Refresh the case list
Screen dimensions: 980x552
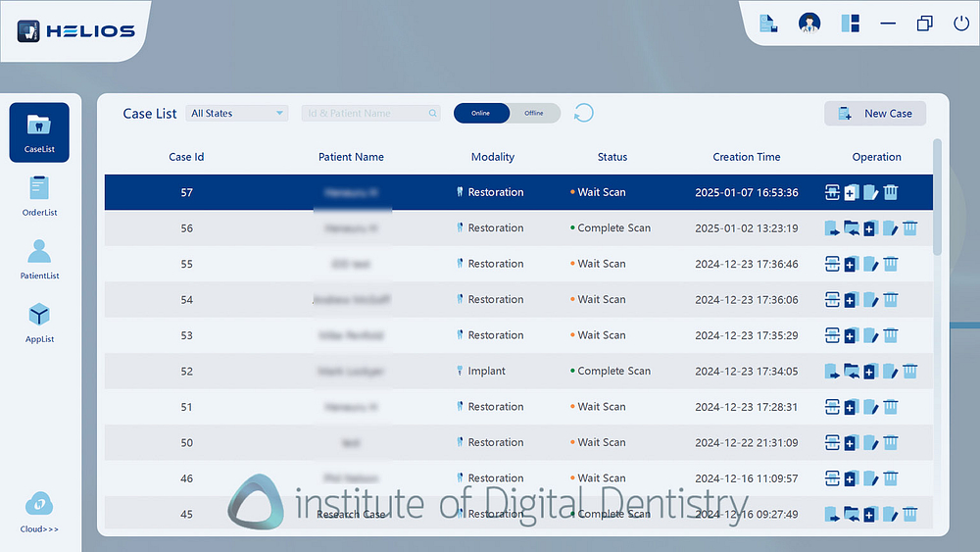tap(583, 114)
